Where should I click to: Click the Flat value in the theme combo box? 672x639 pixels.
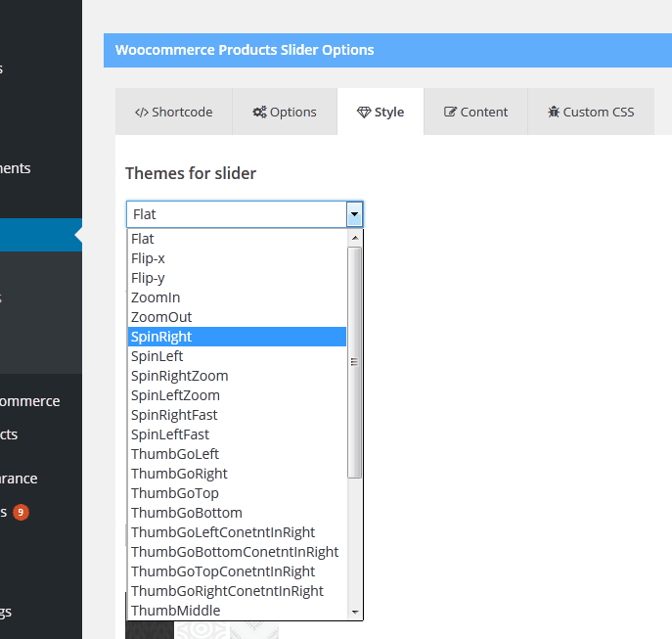pyautogui.click(x=145, y=214)
